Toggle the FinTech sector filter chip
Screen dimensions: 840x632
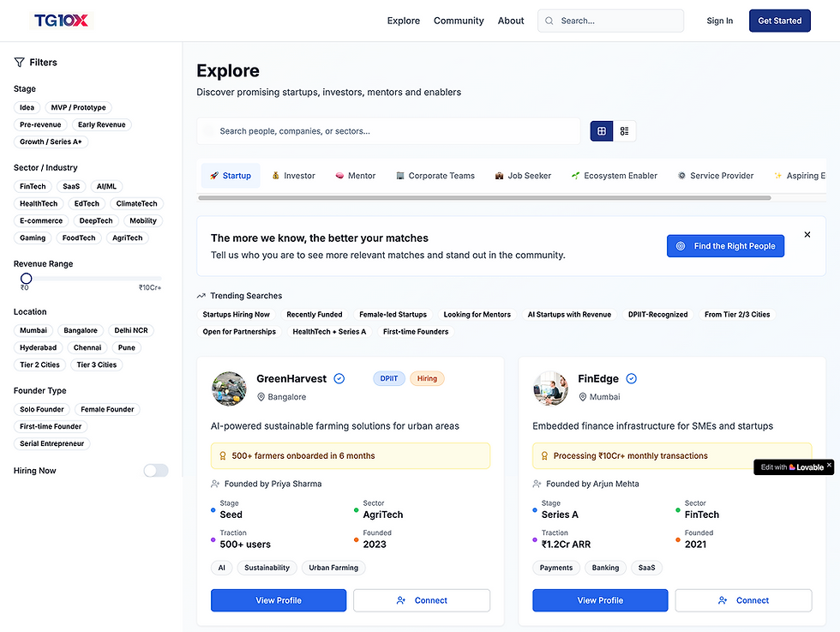pos(33,186)
